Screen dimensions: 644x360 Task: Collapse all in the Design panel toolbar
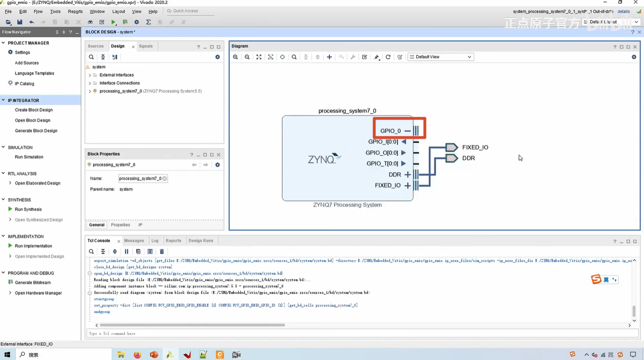pos(103,57)
